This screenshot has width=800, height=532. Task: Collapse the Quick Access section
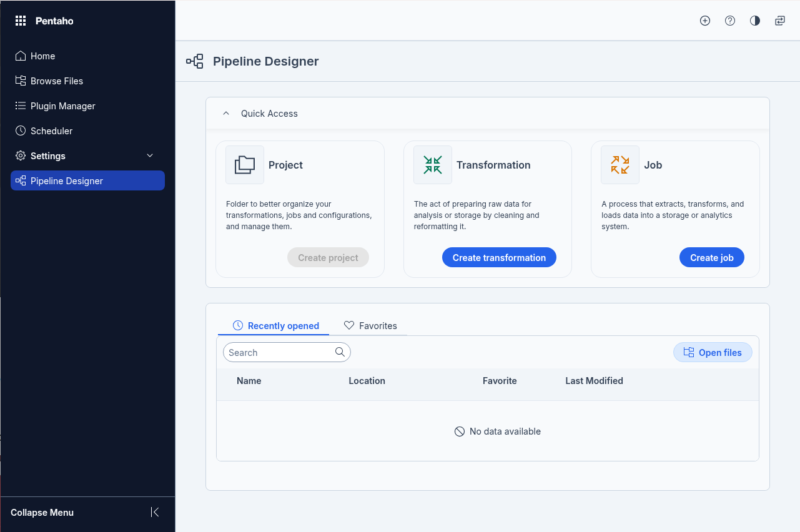pos(226,114)
